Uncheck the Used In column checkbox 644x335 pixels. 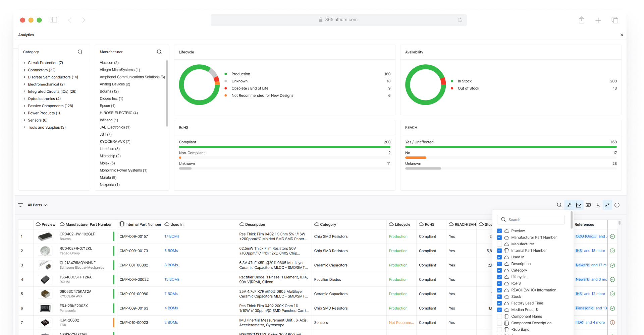click(499, 257)
